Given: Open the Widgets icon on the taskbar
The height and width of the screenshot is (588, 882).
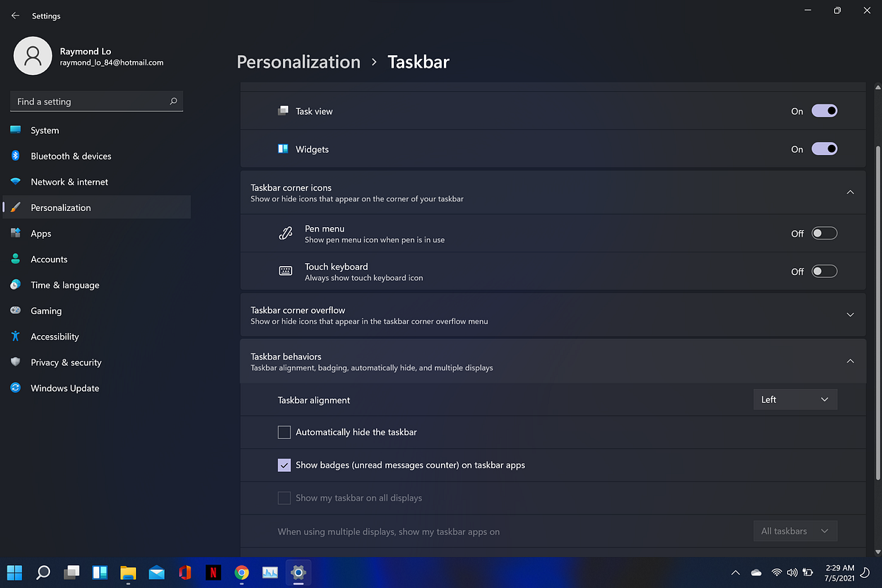Looking at the screenshot, I should pyautogui.click(x=99, y=572).
